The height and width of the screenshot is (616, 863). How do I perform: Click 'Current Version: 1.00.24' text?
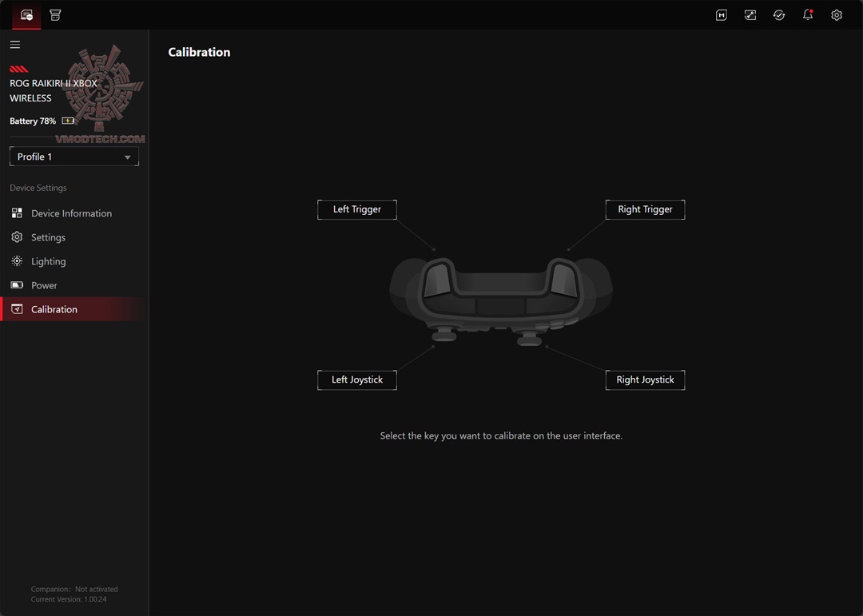tap(69, 599)
